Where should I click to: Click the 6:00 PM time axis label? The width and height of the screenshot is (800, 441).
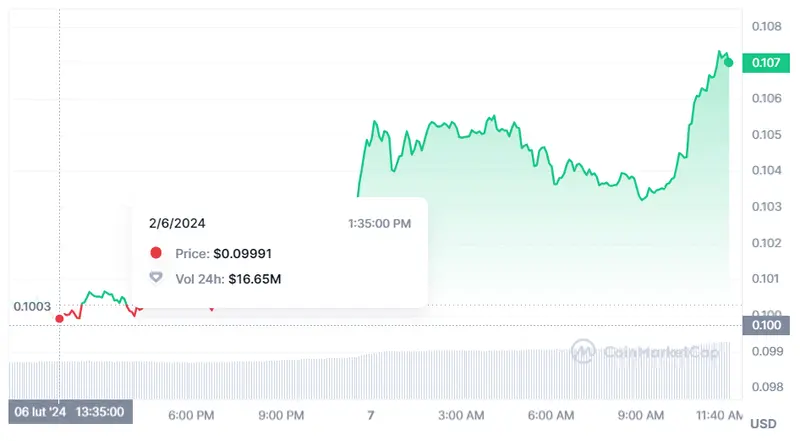[190, 415]
